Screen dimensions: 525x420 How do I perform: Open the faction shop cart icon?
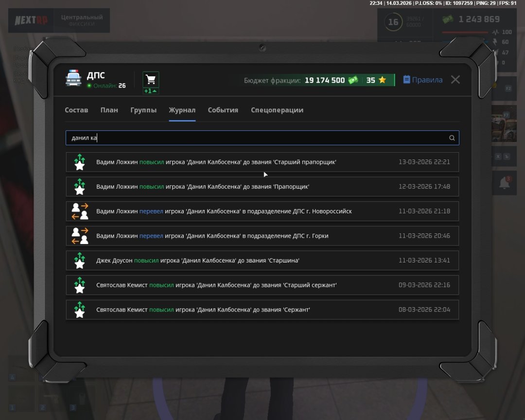coord(151,79)
